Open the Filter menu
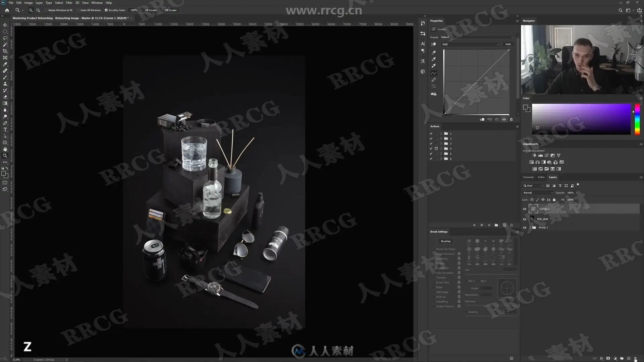 [x=69, y=3]
